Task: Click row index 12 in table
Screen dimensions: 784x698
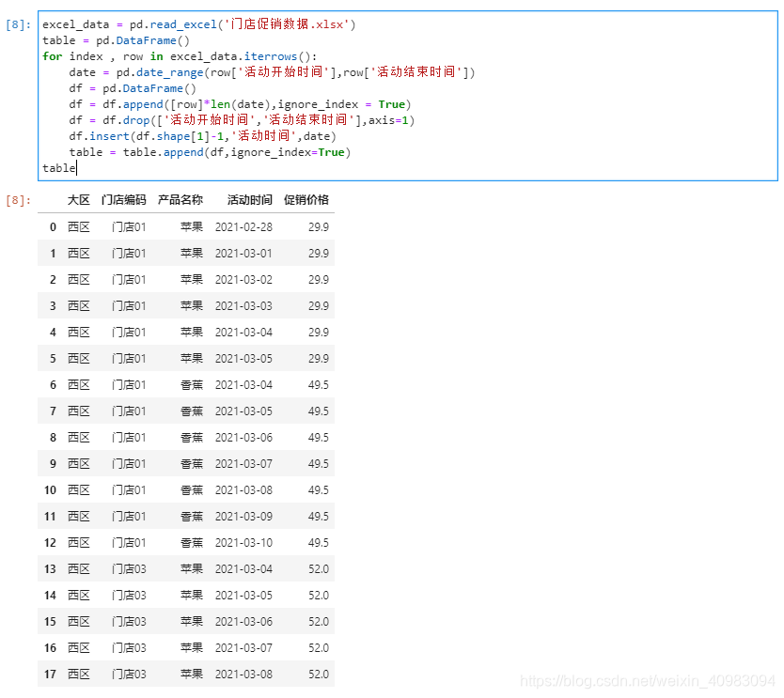Action: (x=50, y=543)
